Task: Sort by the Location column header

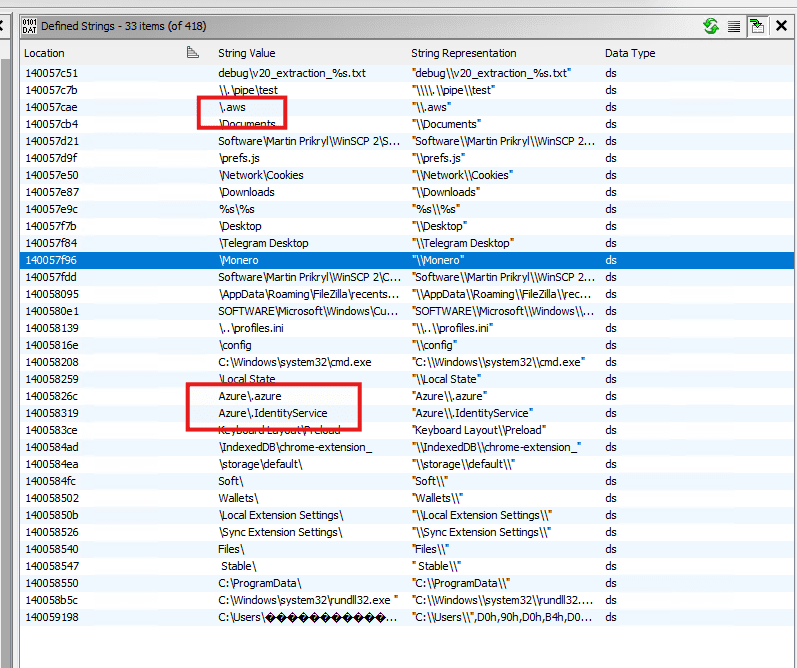Action: (44, 53)
